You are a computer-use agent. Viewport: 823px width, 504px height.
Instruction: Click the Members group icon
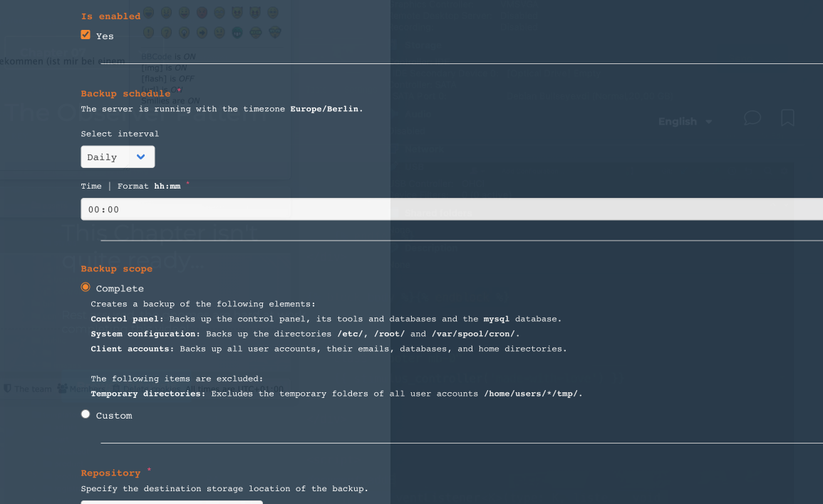tap(62, 389)
